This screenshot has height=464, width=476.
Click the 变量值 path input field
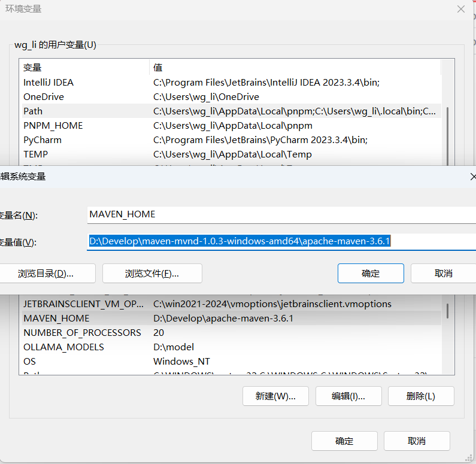(281, 241)
